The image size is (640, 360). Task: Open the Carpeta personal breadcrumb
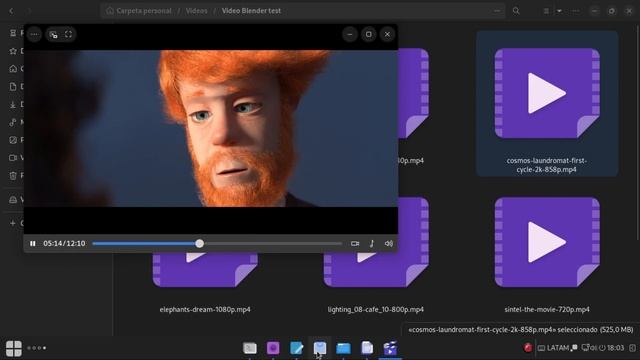(x=139, y=11)
